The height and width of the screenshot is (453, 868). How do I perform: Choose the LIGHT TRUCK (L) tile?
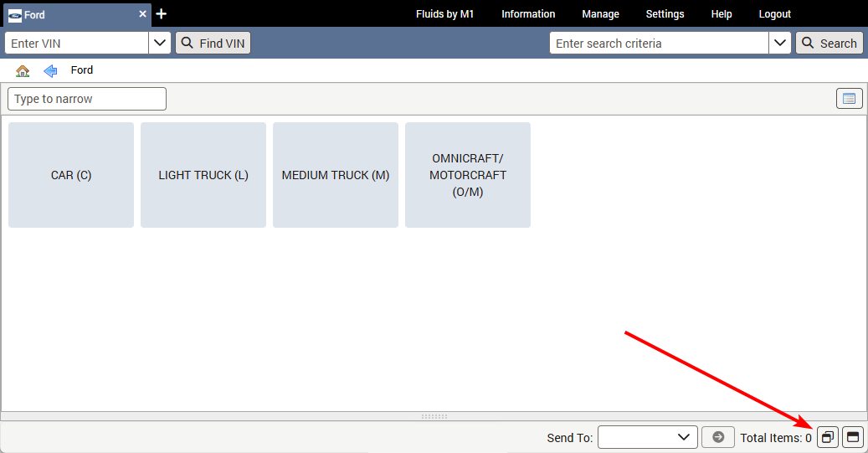click(203, 175)
